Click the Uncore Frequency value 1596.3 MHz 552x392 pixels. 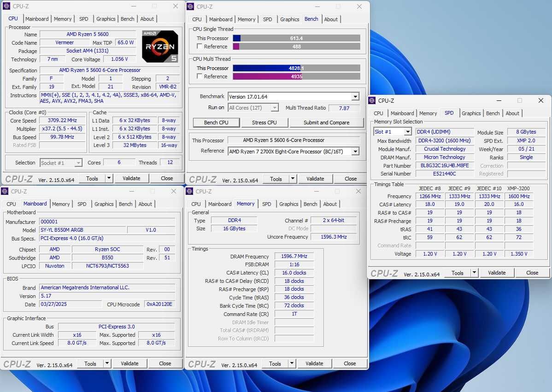[334, 237]
